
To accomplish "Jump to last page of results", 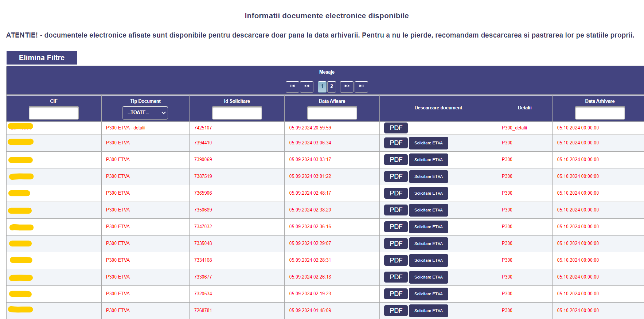I will [x=361, y=87].
